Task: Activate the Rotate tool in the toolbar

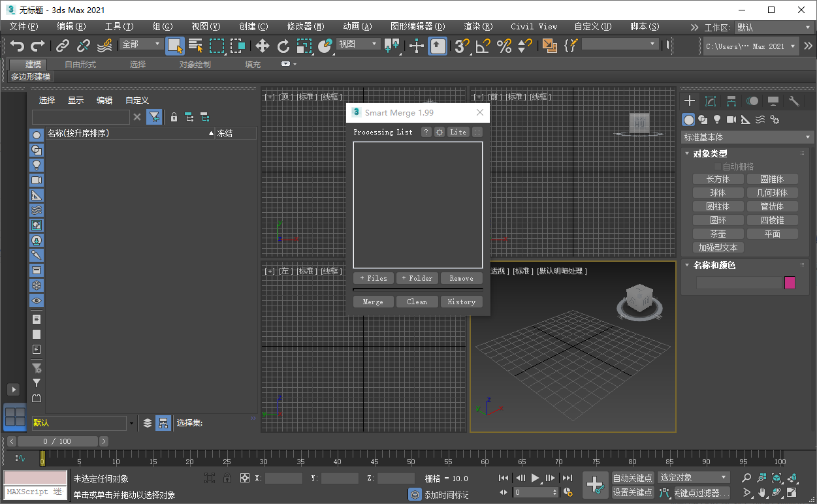Action: [283, 46]
